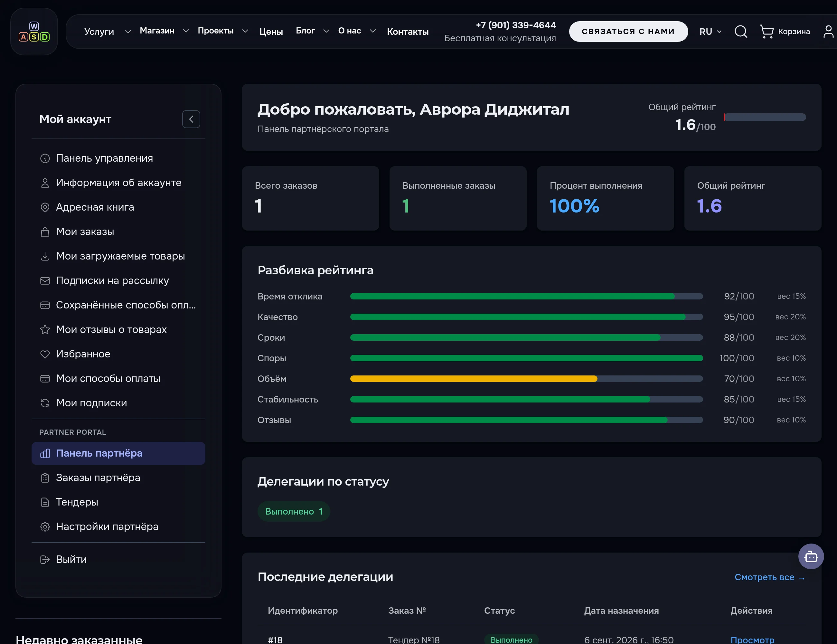Open Мои способы оплаты in sidebar
The image size is (837, 644).
click(118, 378)
